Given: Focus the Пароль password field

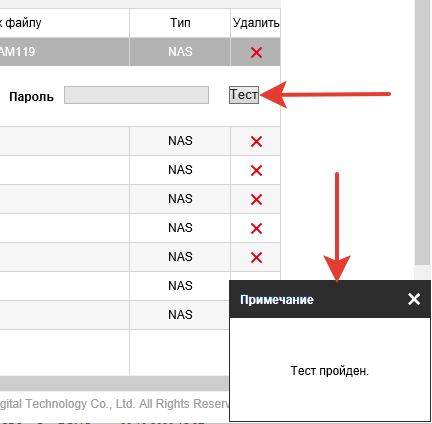Looking at the screenshot, I should 136,95.
